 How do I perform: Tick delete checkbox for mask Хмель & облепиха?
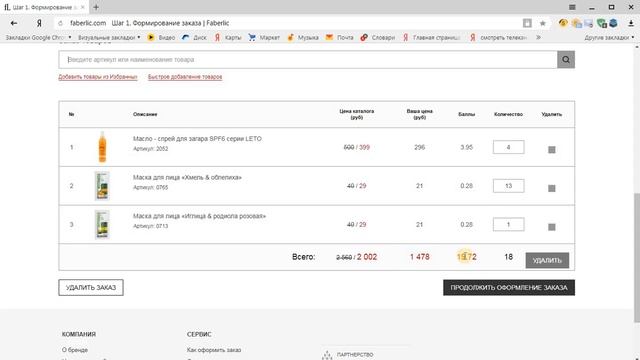tap(551, 188)
